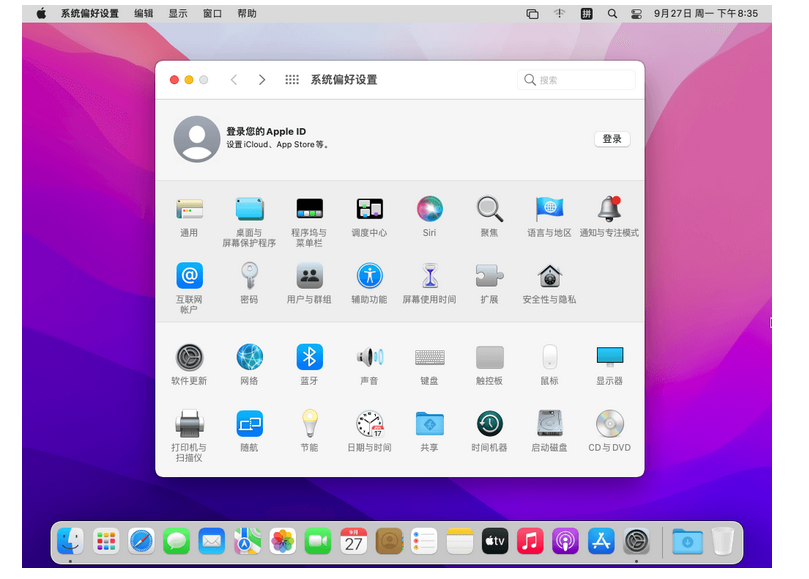The height and width of the screenshot is (579, 809).
Task: Open 安全性与隐私 preferences
Action: pos(549,276)
